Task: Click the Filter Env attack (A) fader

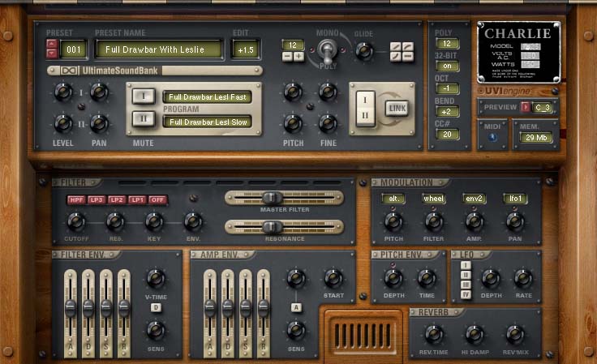Action: coord(71,308)
